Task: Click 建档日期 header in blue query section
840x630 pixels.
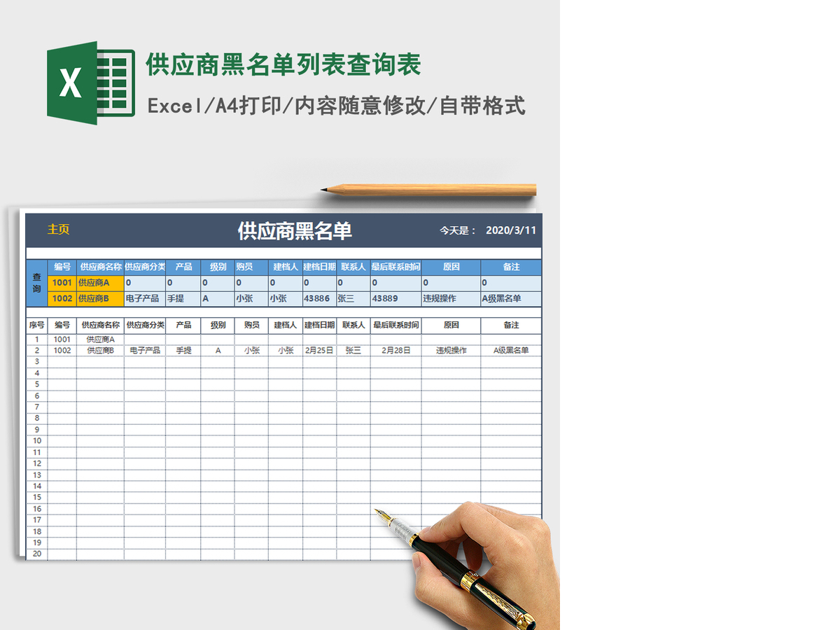Action: pos(319,267)
